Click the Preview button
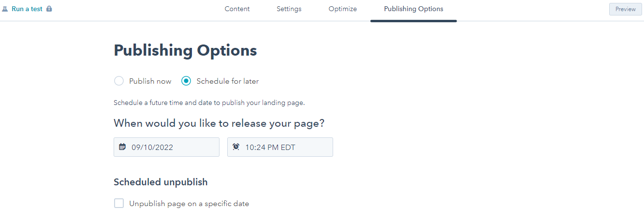 pos(626,9)
